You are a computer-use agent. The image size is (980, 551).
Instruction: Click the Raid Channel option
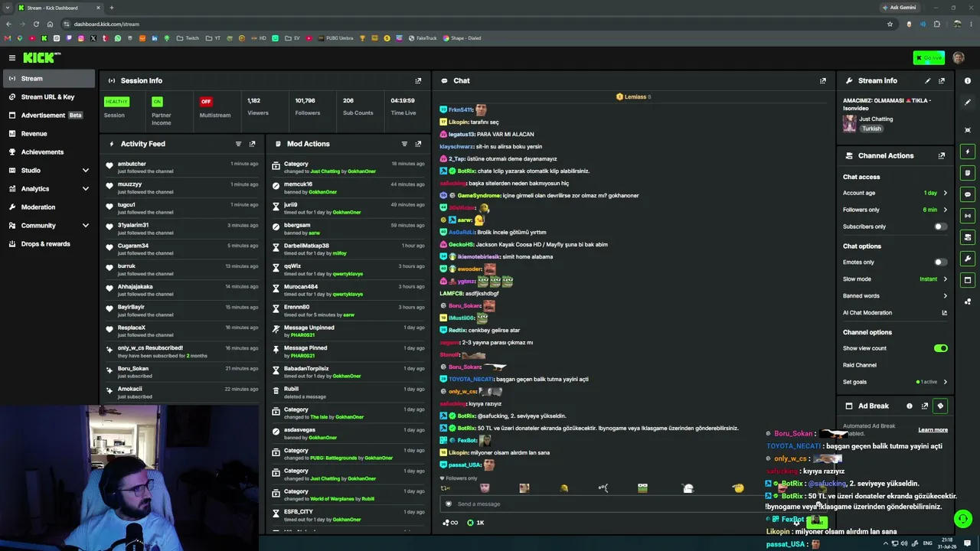coord(860,365)
